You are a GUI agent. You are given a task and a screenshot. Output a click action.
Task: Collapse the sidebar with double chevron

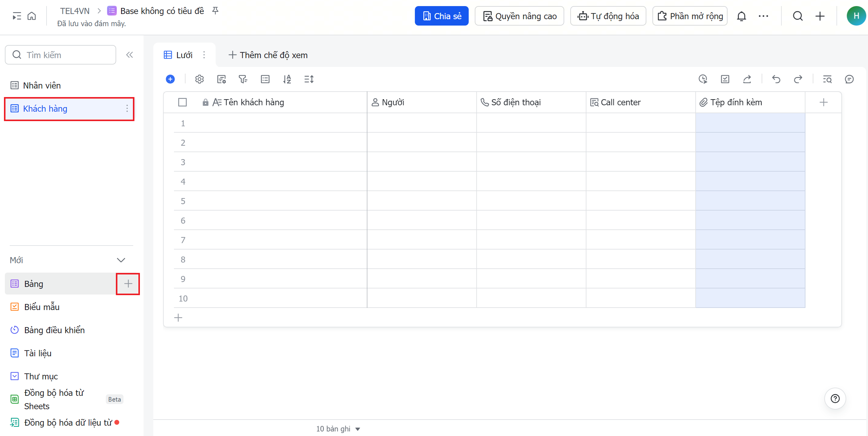click(129, 55)
